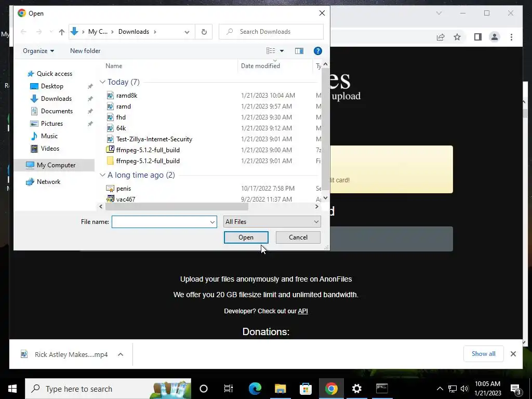Viewport: 532px width, 399px height.
Task: Sort by the Name column header
Action: pos(114,66)
